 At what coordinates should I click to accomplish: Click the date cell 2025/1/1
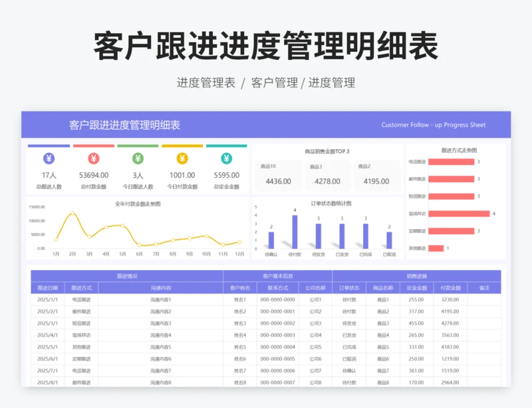pos(47,300)
